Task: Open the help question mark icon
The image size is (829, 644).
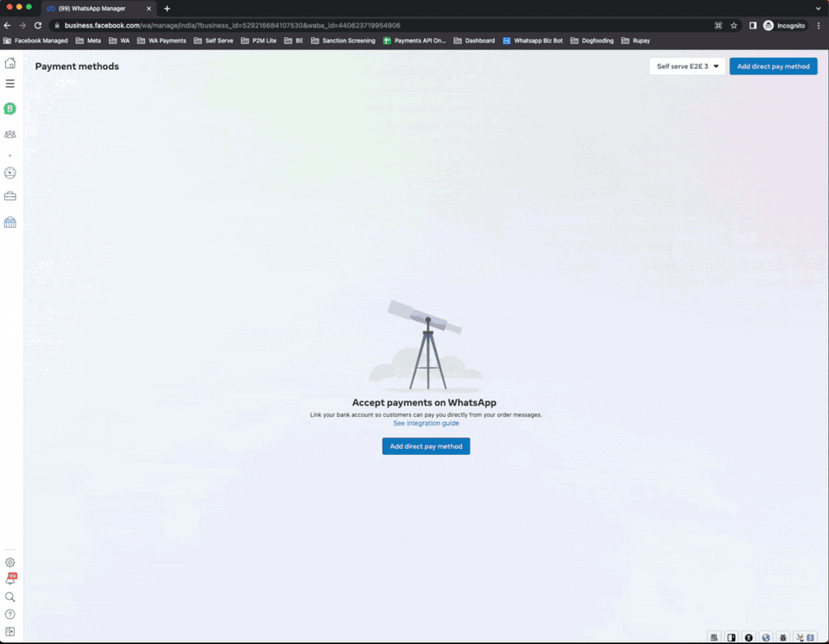Action: click(x=10, y=614)
